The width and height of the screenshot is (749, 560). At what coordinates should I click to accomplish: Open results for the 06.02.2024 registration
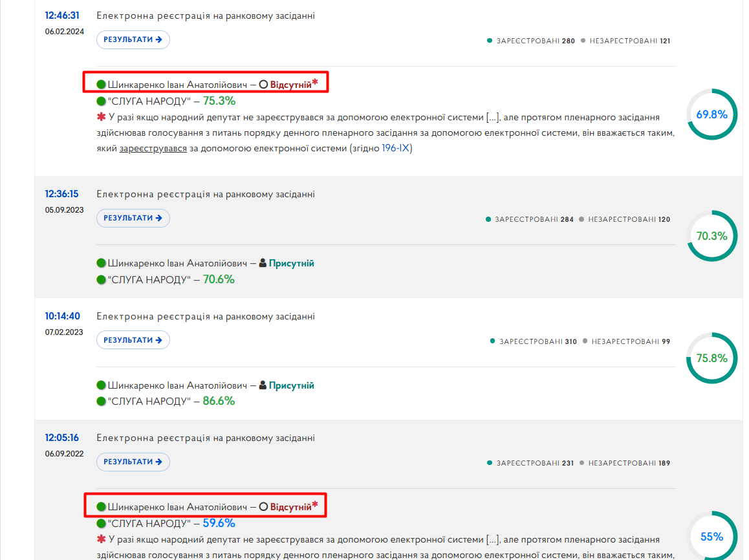point(133,39)
